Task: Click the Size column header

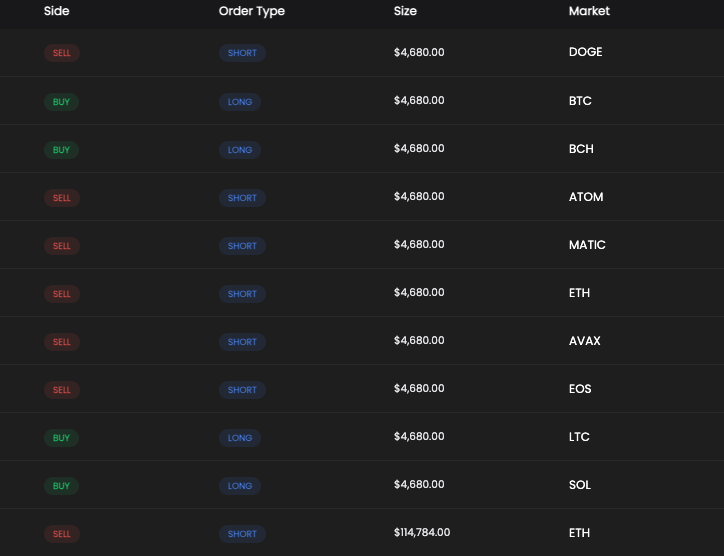Action: (x=405, y=11)
